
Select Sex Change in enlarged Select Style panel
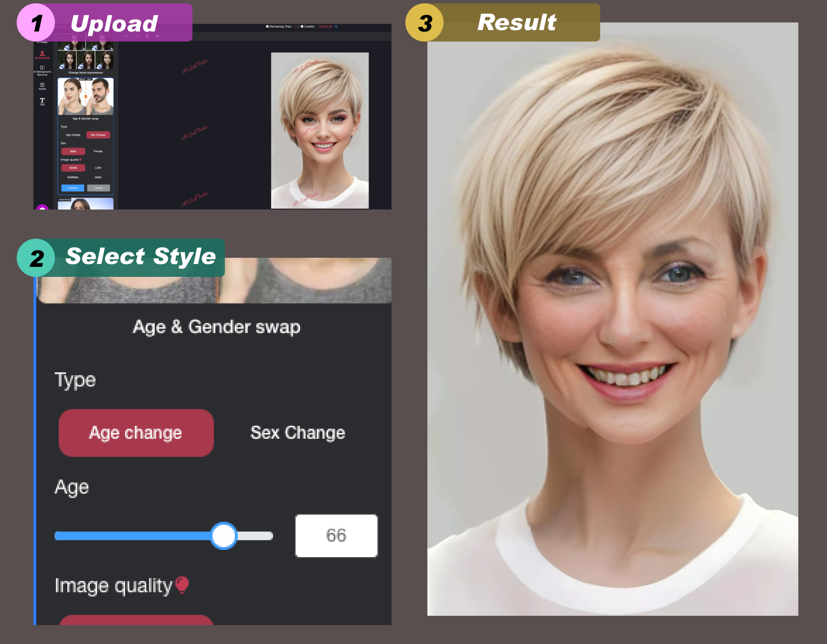click(297, 433)
